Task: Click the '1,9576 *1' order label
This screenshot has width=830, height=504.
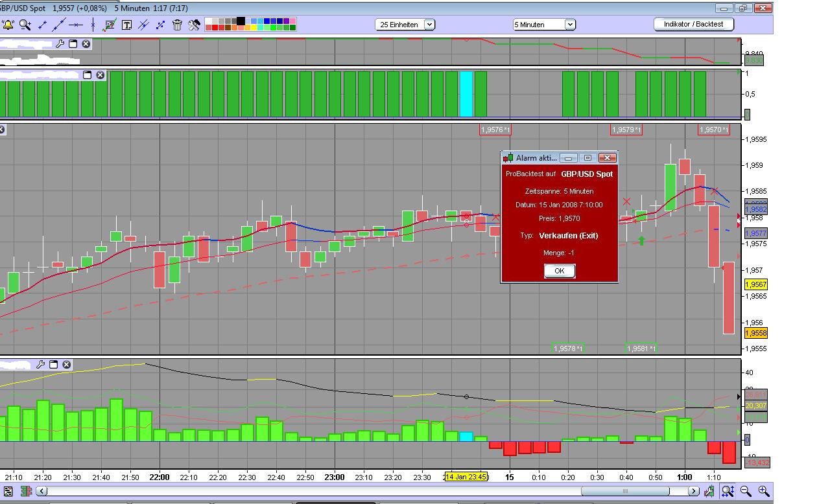Action: (495, 130)
